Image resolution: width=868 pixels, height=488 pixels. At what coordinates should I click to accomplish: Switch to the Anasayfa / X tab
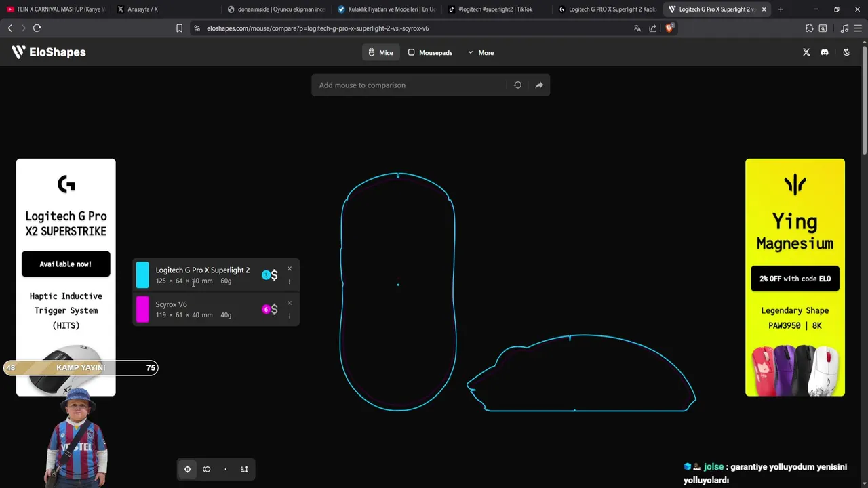164,9
